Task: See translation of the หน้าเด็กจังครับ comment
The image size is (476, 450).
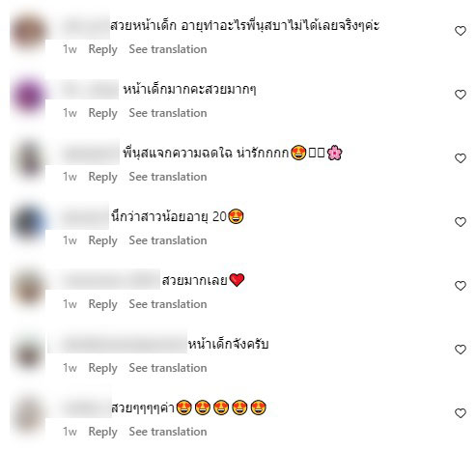Action: (168, 368)
